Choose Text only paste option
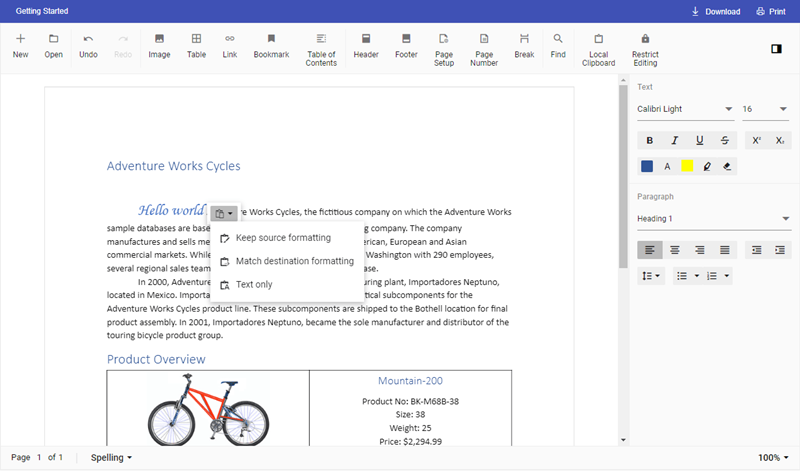Viewport: 800px width, 471px height. click(x=253, y=285)
